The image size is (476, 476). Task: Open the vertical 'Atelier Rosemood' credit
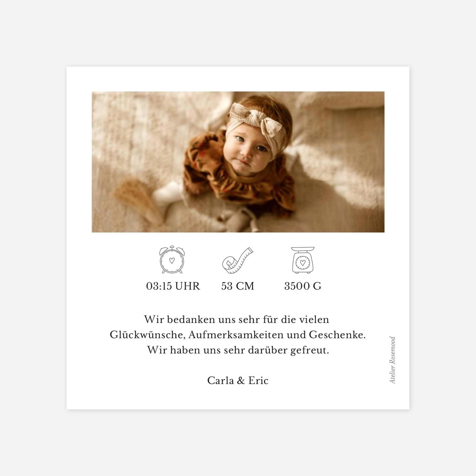click(392, 360)
